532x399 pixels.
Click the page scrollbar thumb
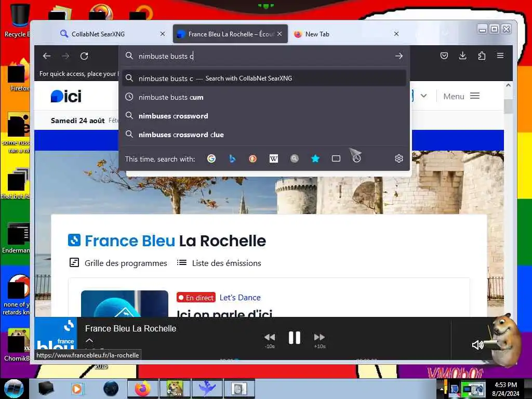click(508, 106)
